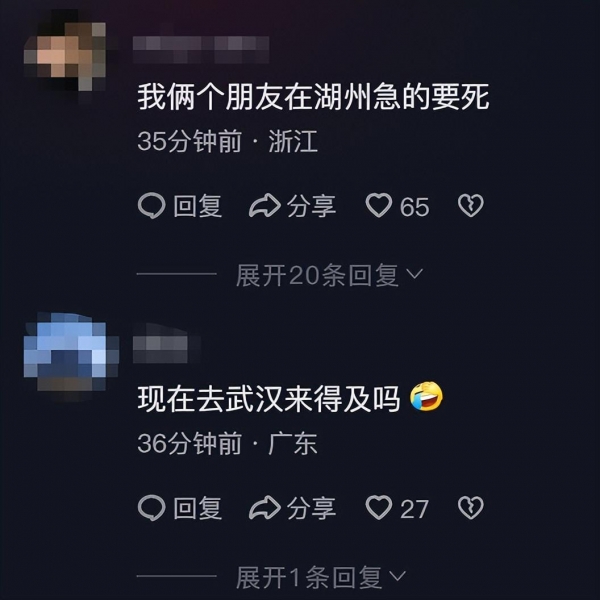Select the comment text 我俩个朋友在湖州急的要死
This screenshot has width=600, height=600.
point(313,97)
